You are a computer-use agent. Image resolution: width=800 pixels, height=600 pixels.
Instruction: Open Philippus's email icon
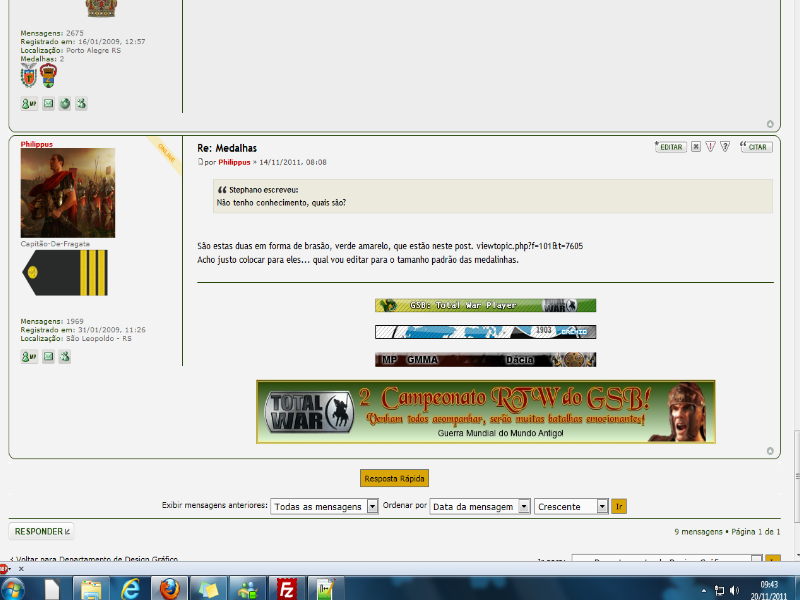pos(48,356)
